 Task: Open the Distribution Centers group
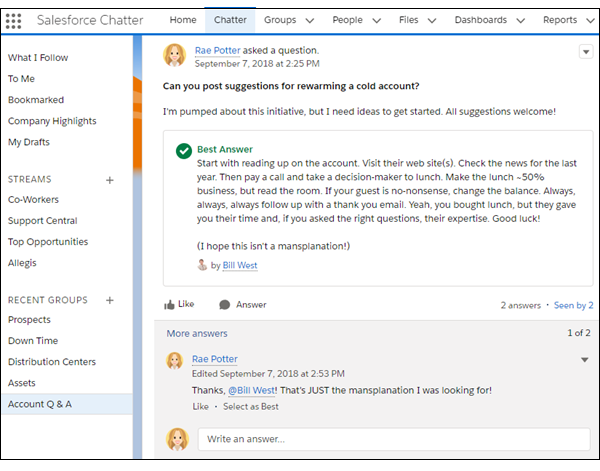click(x=52, y=362)
